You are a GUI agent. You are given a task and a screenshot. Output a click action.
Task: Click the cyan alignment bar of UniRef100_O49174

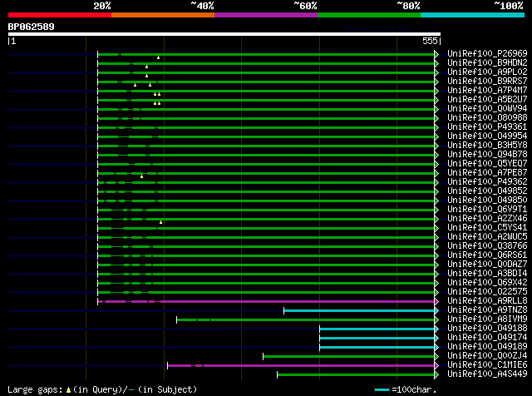(x=377, y=339)
